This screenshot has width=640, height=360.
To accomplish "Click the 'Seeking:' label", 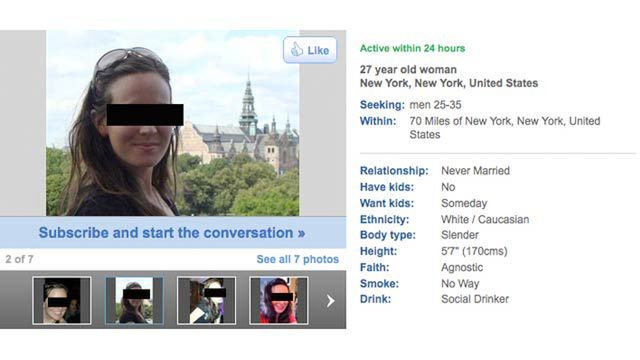I will (382, 105).
